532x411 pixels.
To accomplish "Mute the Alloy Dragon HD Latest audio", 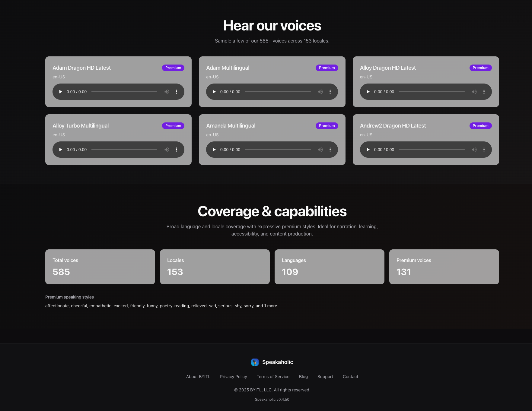I will [x=474, y=92].
